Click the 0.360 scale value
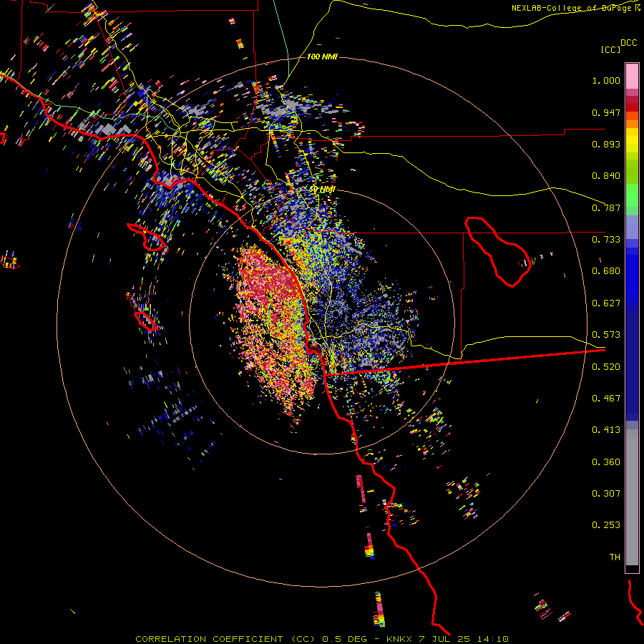644x644 pixels. click(606, 462)
